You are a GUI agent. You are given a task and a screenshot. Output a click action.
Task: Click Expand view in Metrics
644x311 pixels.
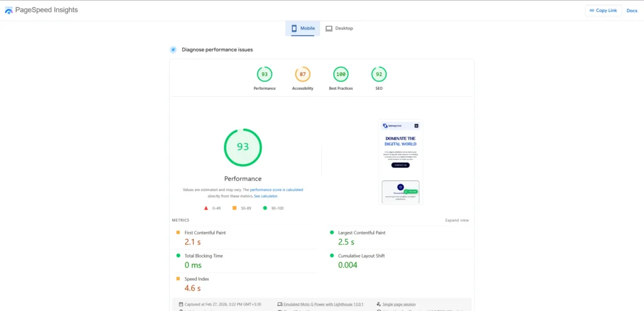tap(457, 221)
